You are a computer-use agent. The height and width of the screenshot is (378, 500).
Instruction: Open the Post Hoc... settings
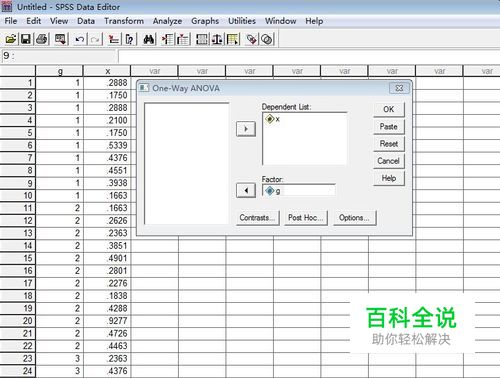click(x=306, y=218)
